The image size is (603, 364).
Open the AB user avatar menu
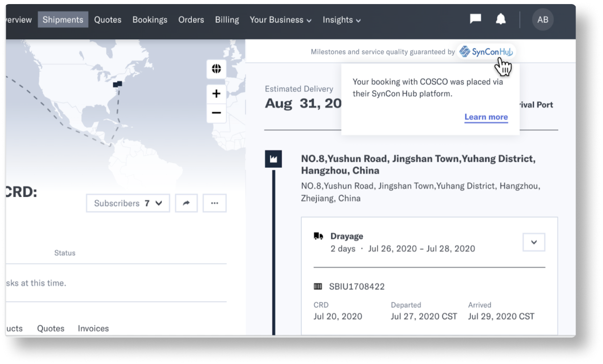tap(543, 19)
